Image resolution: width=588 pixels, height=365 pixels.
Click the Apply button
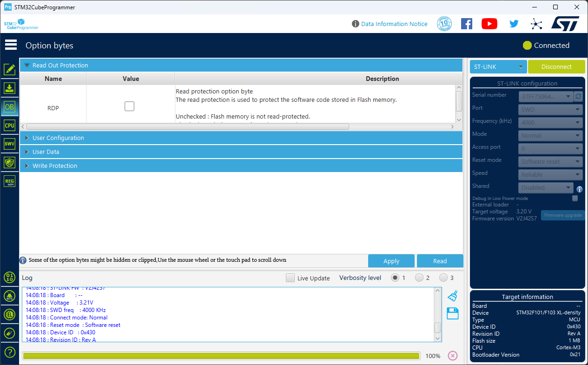(x=391, y=261)
